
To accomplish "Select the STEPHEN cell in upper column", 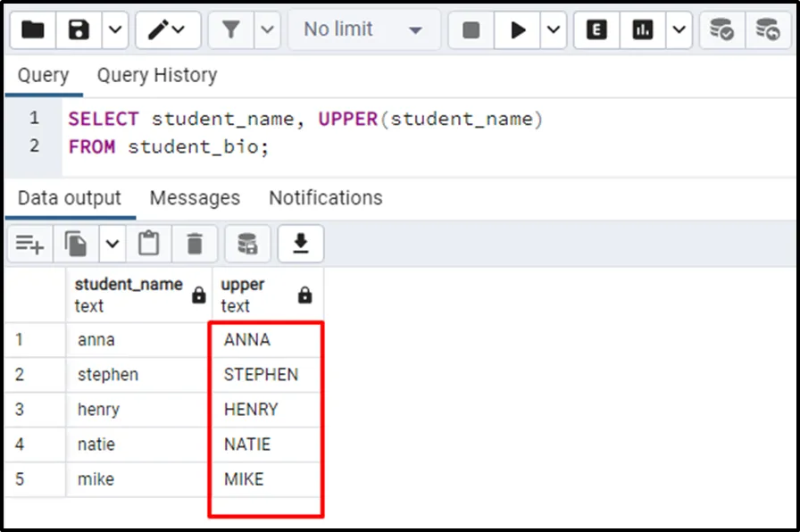I will [x=261, y=375].
